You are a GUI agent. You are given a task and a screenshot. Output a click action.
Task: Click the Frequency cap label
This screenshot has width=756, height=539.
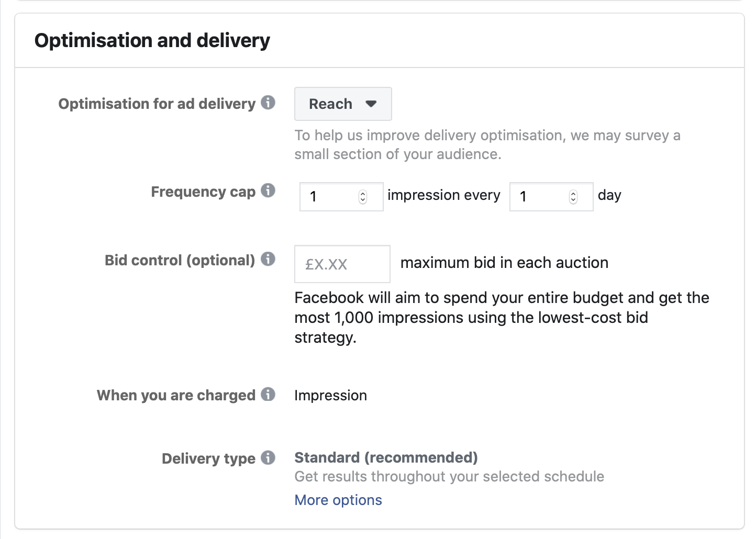tap(203, 192)
